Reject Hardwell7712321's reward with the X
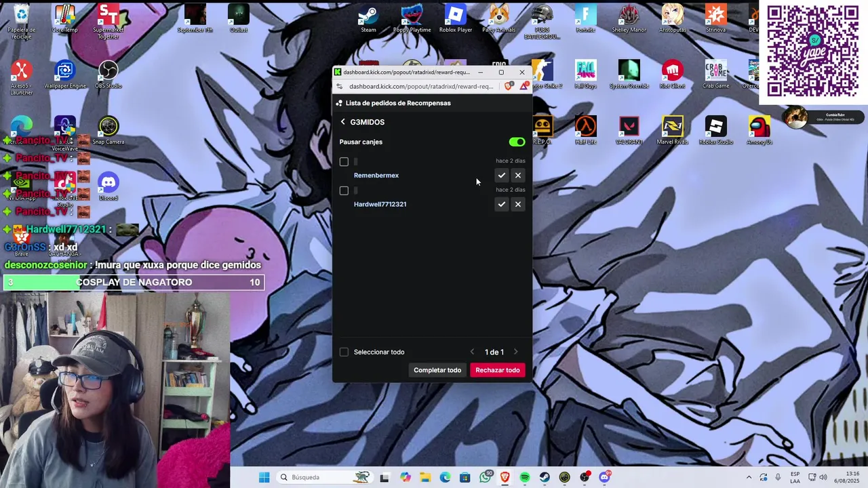The image size is (868, 488). click(518, 204)
